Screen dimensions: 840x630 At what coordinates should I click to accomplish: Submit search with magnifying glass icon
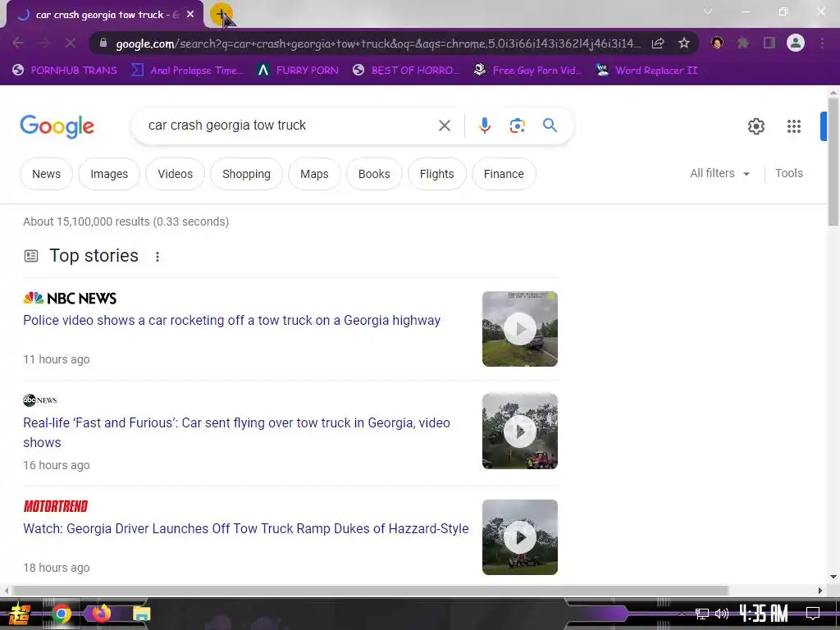pyautogui.click(x=550, y=126)
